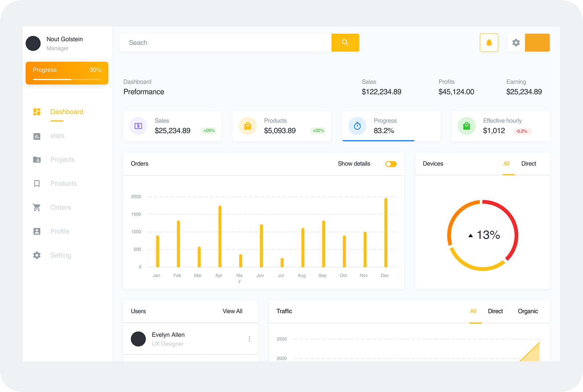Open the Setting gear in sidebar
This screenshot has width=583, height=392.
tap(37, 255)
